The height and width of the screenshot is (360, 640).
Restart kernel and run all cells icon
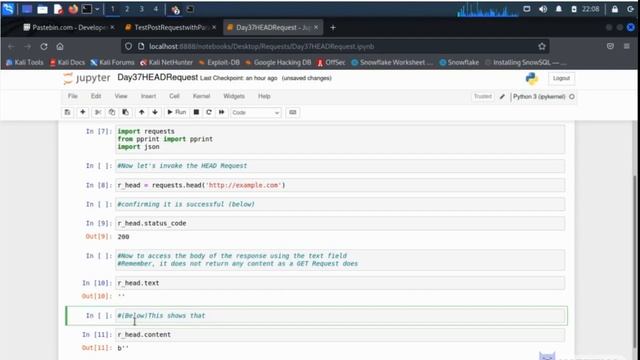click(x=222, y=112)
